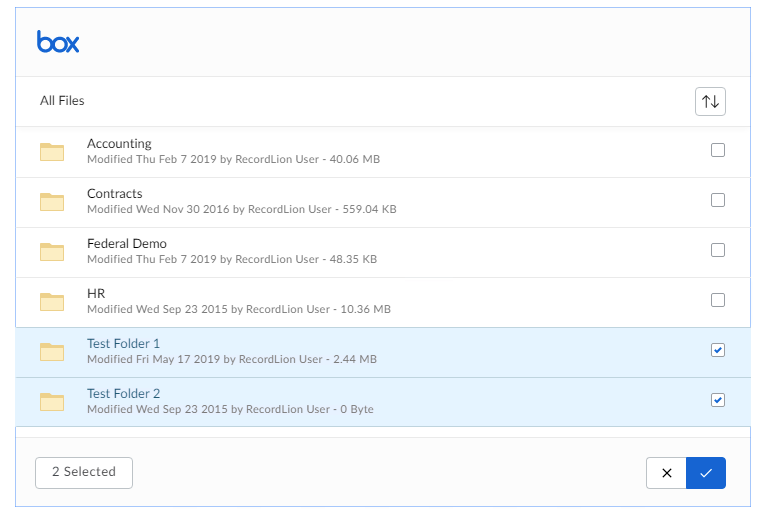Uncheck the Test Folder 1 checkbox
Viewport: 761px width, 513px height.
[717, 350]
